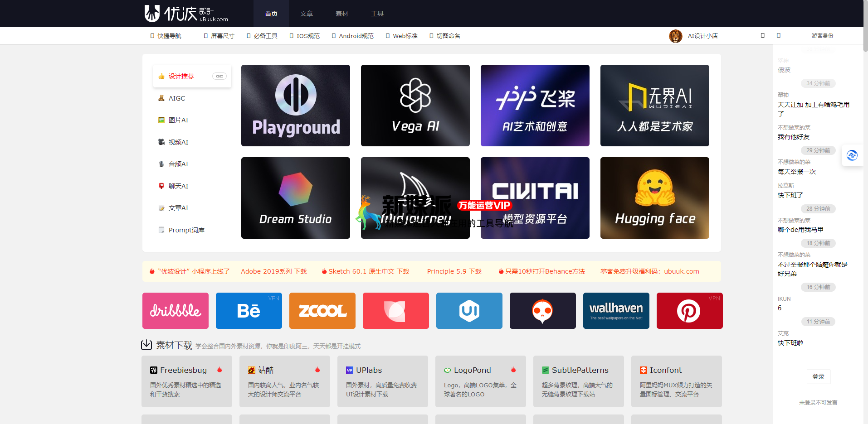Select the 文章AI category
Image resolution: width=868 pixels, height=424 pixels.
point(192,208)
